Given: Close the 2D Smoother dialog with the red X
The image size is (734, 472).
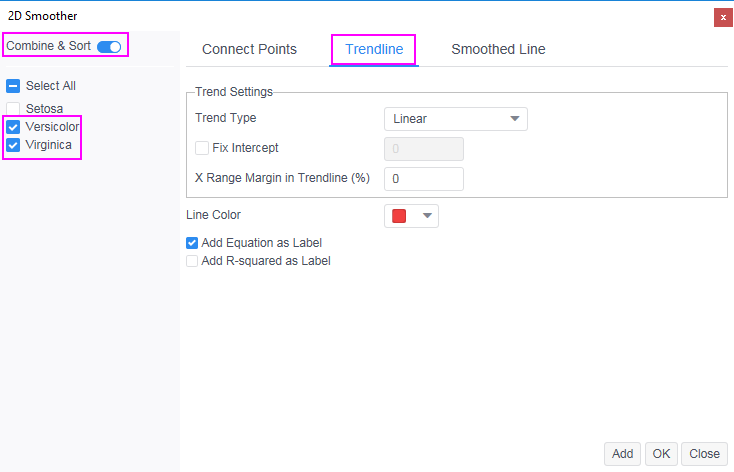Looking at the screenshot, I should pos(721,17).
